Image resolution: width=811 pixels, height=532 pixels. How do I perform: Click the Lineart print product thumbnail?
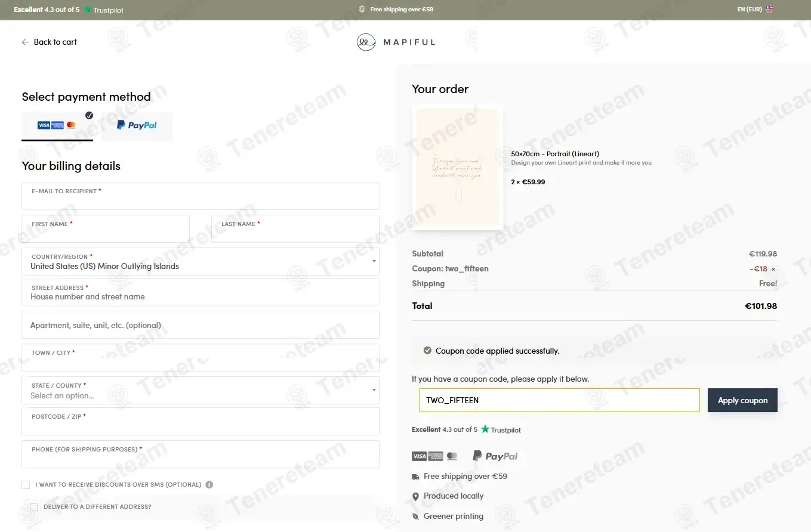click(458, 168)
